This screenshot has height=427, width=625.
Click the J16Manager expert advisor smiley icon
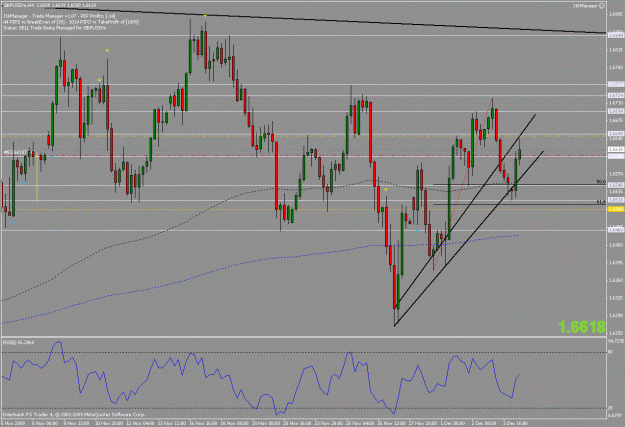pos(602,6)
